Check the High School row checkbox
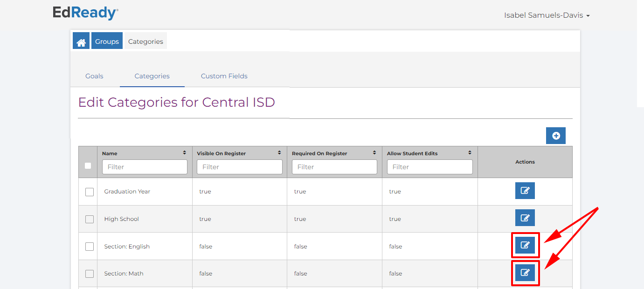This screenshot has width=644, height=289. [x=90, y=219]
